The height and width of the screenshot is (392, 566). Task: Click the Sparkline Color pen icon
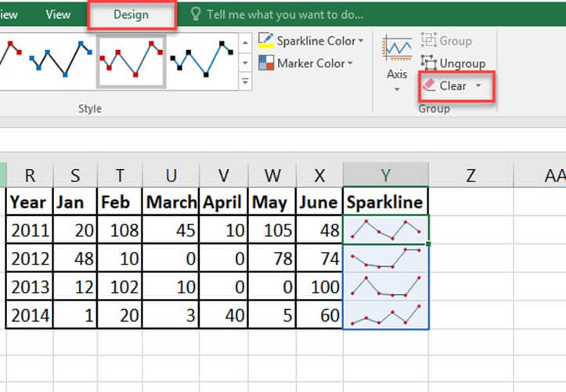pos(266,41)
